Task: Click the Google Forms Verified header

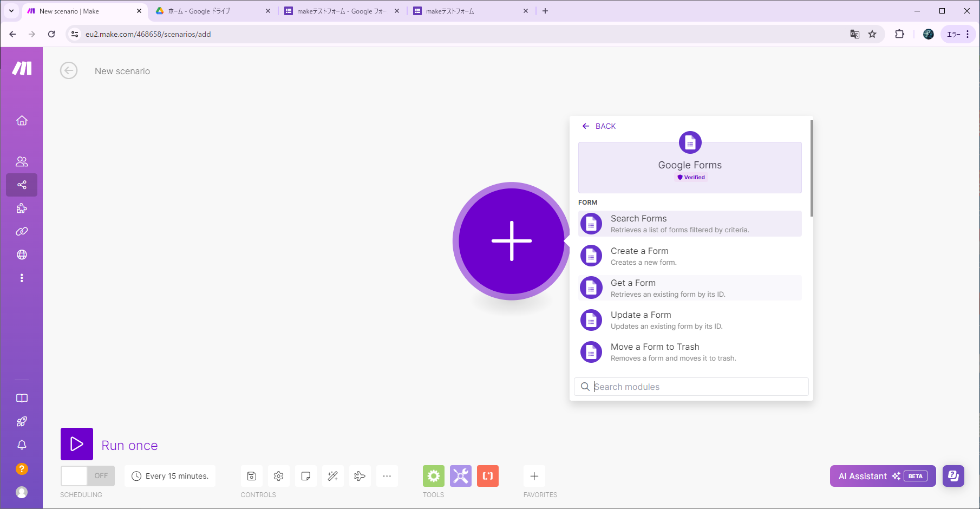Action: [x=690, y=167]
